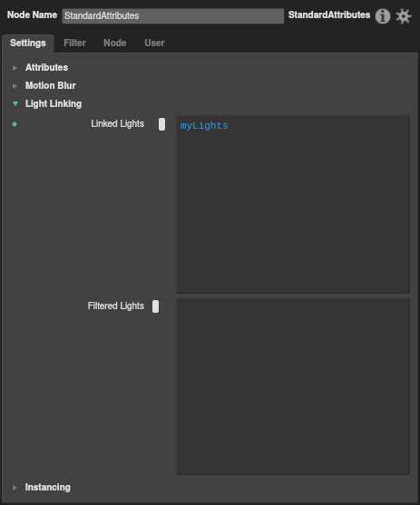Open the gear settings menu icon
The height and width of the screenshot is (505, 420).
pos(404,16)
